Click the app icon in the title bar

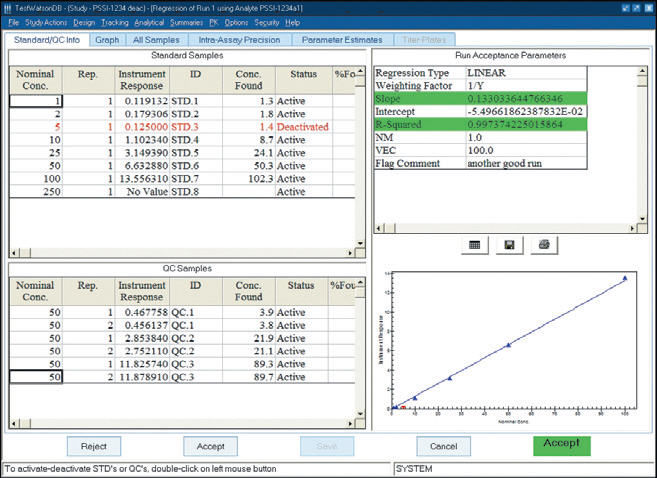click(9, 7)
